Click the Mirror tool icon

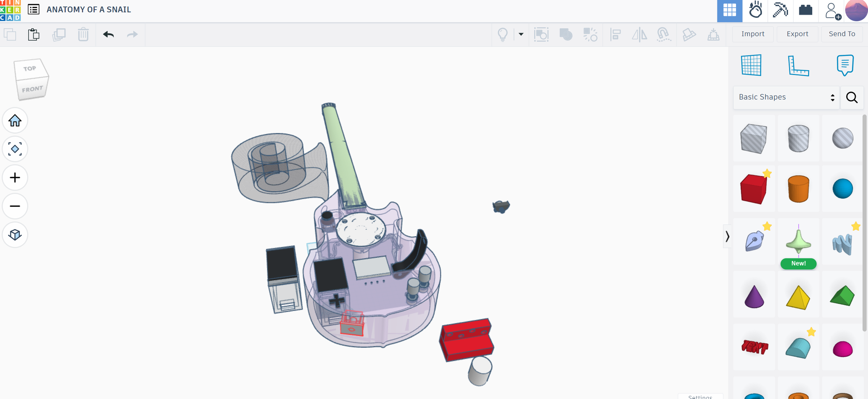tap(639, 34)
